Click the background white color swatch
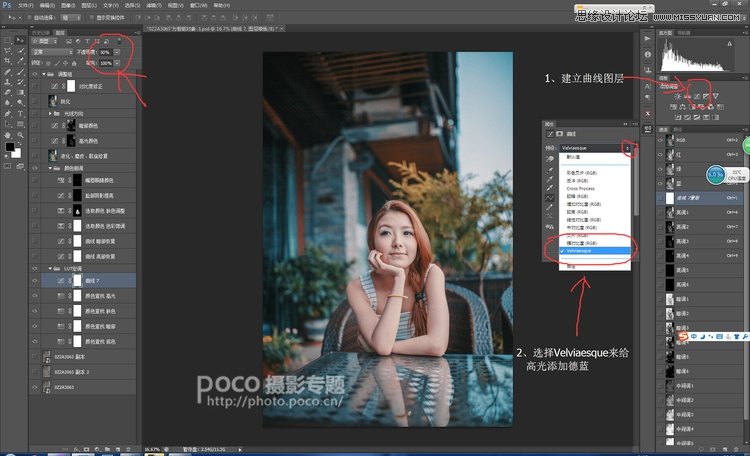Viewport: 750px width, 456px height. point(17,154)
